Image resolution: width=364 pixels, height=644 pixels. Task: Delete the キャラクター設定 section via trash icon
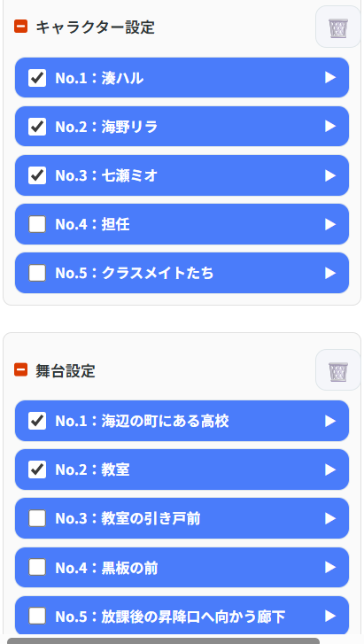click(x=337, y=27)
